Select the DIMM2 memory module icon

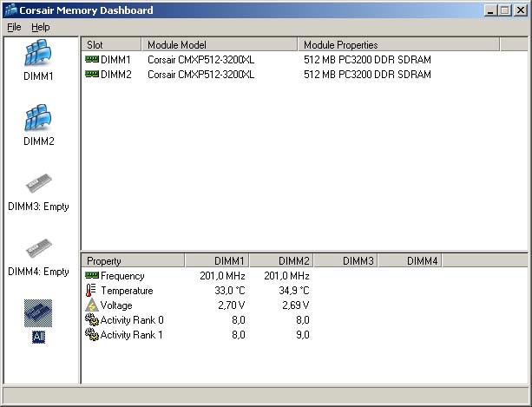point(38,118)
